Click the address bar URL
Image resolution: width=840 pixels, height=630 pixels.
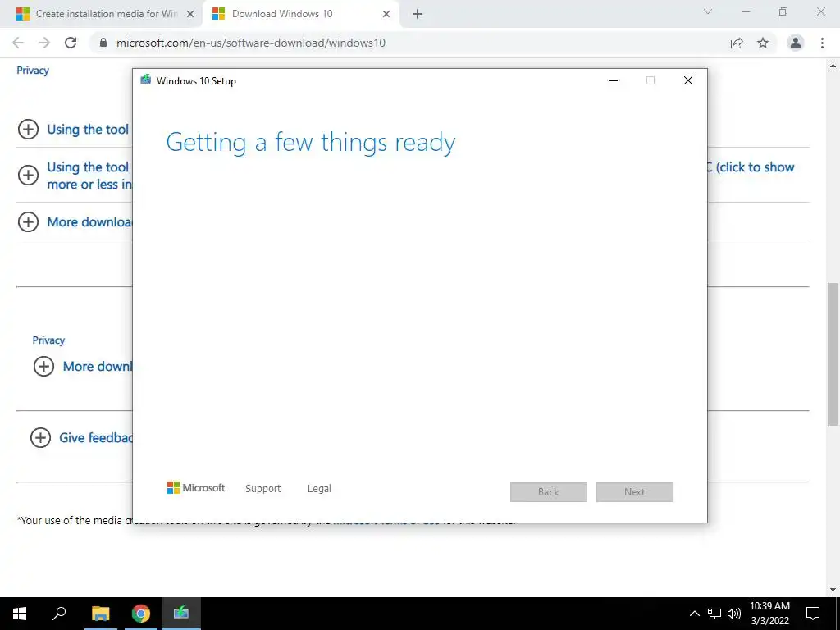(x=251, y=43)
